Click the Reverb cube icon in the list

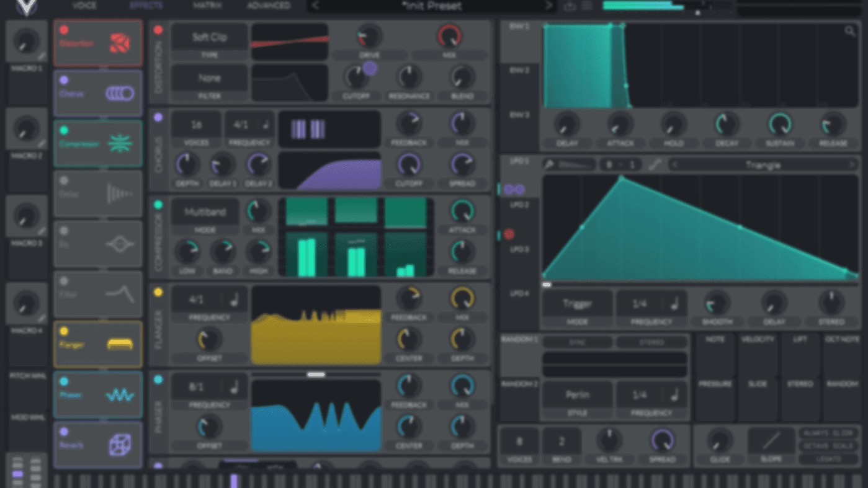[x=120, y=445]
